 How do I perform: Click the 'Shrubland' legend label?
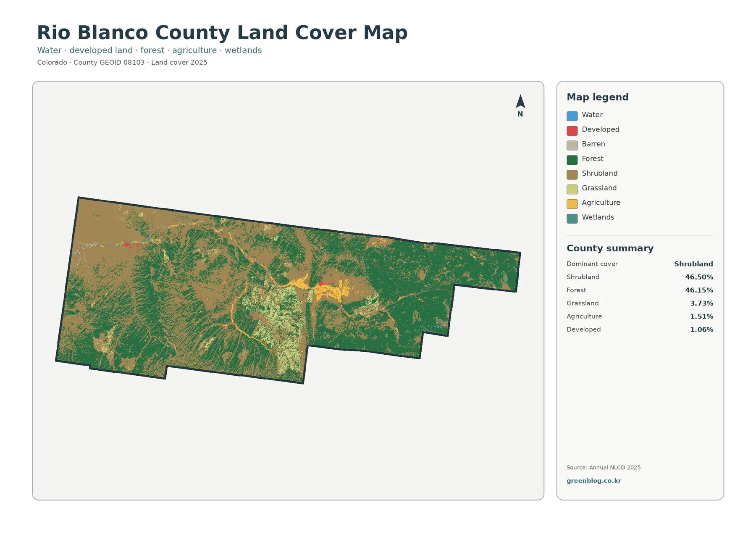click(600, 174)
